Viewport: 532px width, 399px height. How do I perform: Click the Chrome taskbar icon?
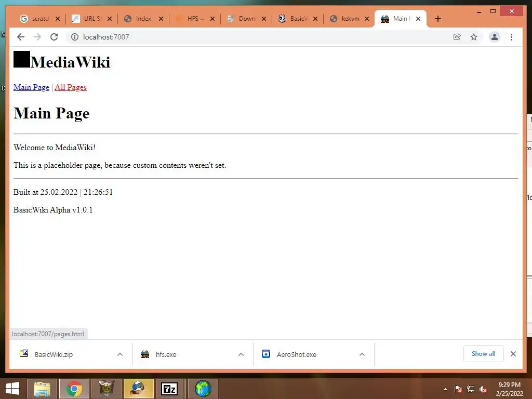click(74, 389)
